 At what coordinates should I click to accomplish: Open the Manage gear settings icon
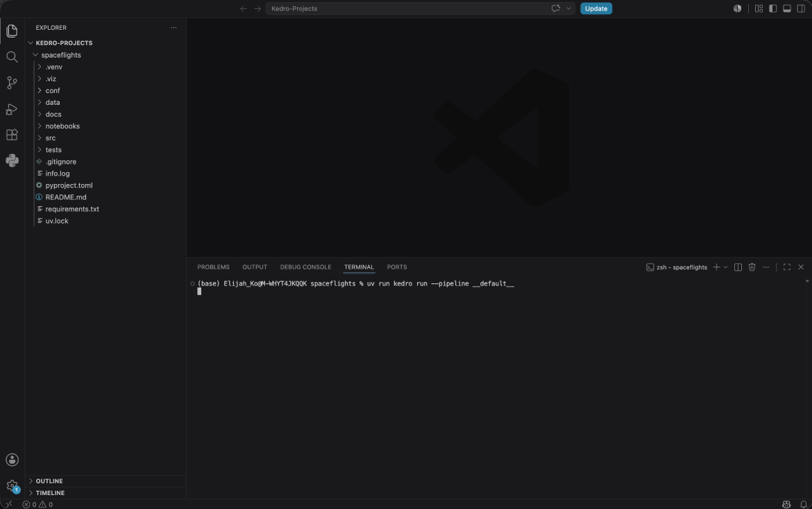[x=12, y=485]
